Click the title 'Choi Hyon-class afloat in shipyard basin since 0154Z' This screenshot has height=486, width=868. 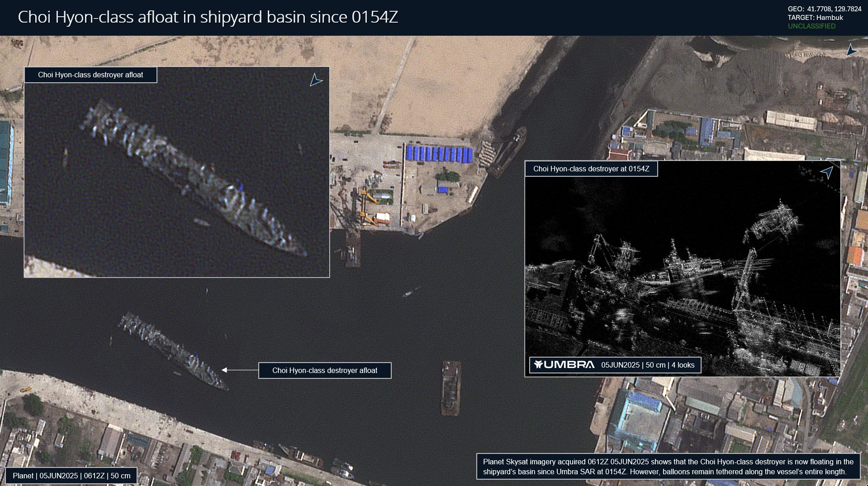point(208,17)
